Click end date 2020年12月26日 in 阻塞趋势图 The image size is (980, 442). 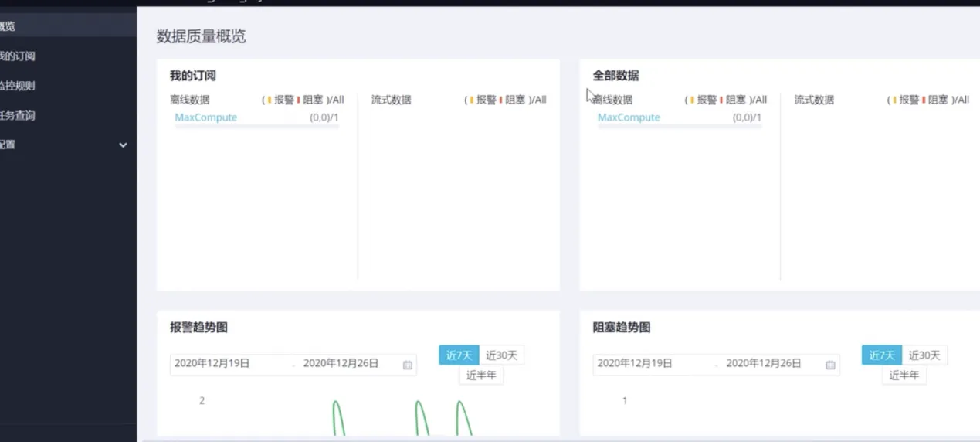pos(764,363)
